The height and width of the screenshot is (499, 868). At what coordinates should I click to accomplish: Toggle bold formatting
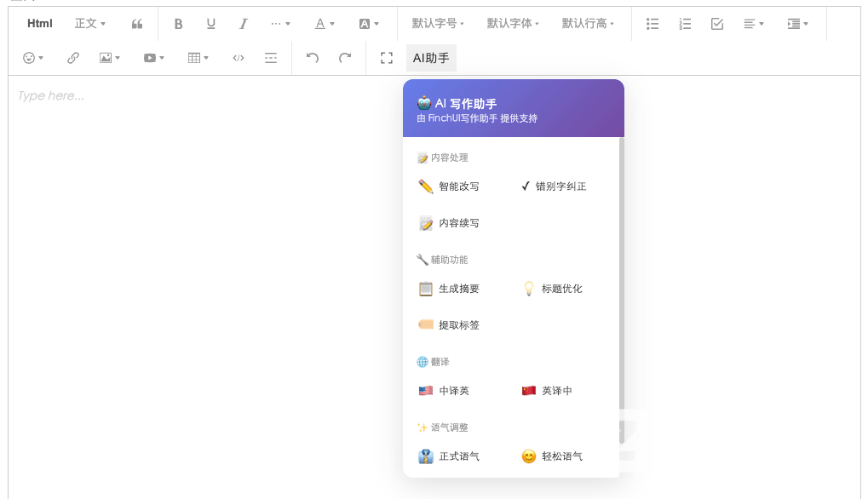tap(179, 24)
